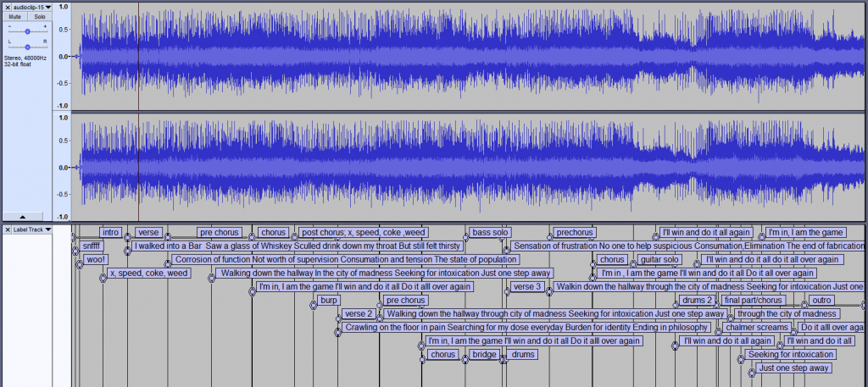Open the Label Track dropdown menu

point(31,229)
